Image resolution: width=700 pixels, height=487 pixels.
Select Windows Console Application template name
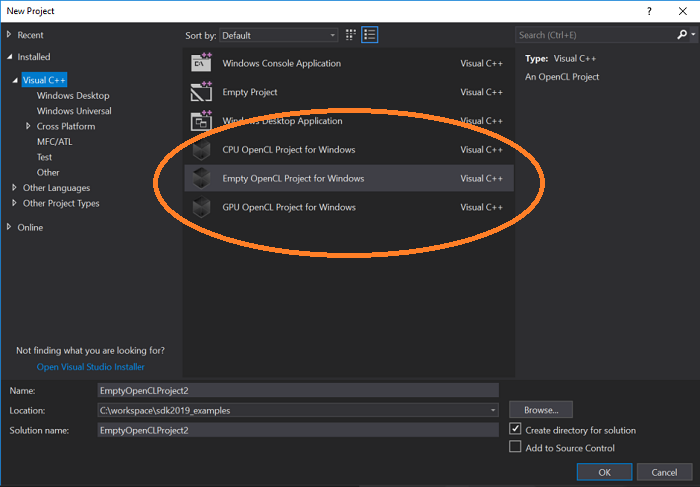tap(282, 63)
